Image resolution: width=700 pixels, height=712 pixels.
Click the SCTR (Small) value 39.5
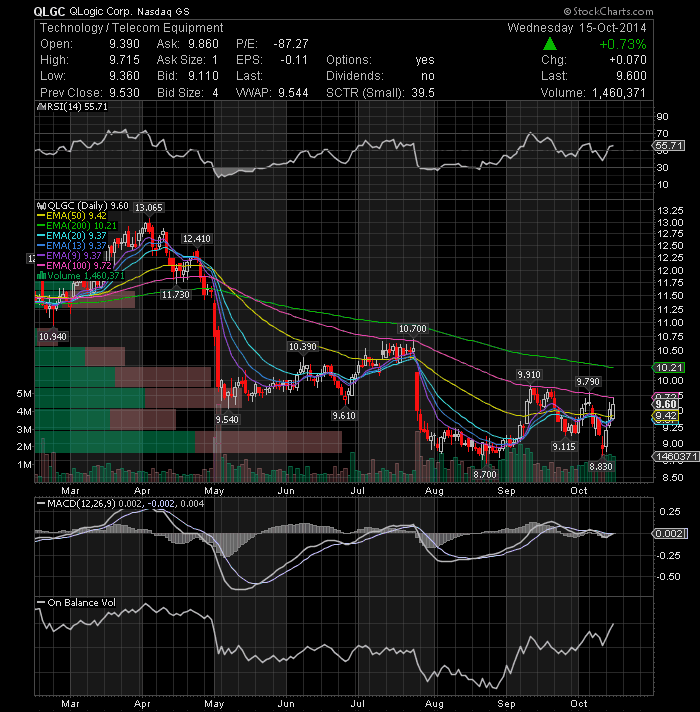coord(423,93)
